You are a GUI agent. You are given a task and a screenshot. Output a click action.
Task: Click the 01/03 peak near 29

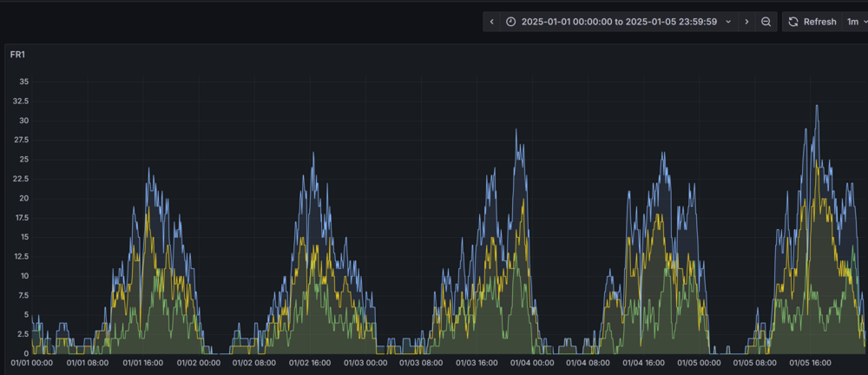pyautogui.click(x=516, y=130)
